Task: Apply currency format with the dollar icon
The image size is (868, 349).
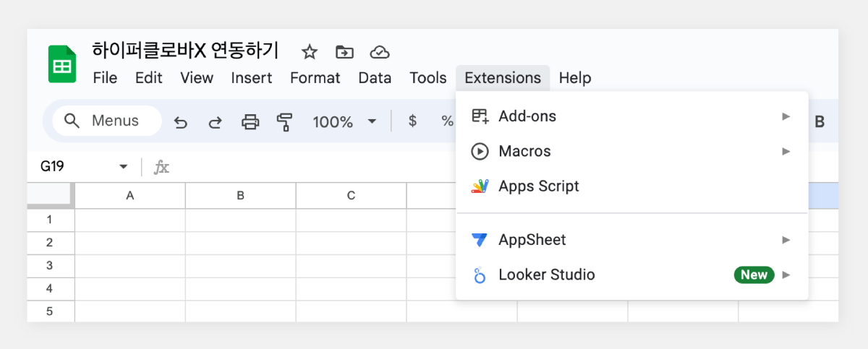Action: [x=412, y=121]
